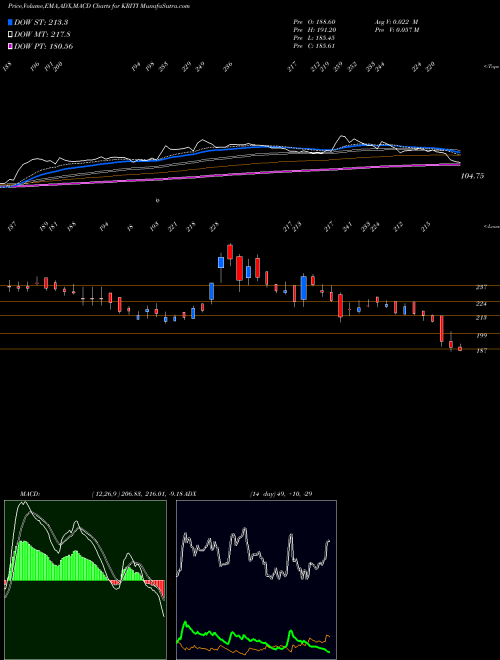
Task: Click the Pre L: 185.45 value
Action: [314, 38]
